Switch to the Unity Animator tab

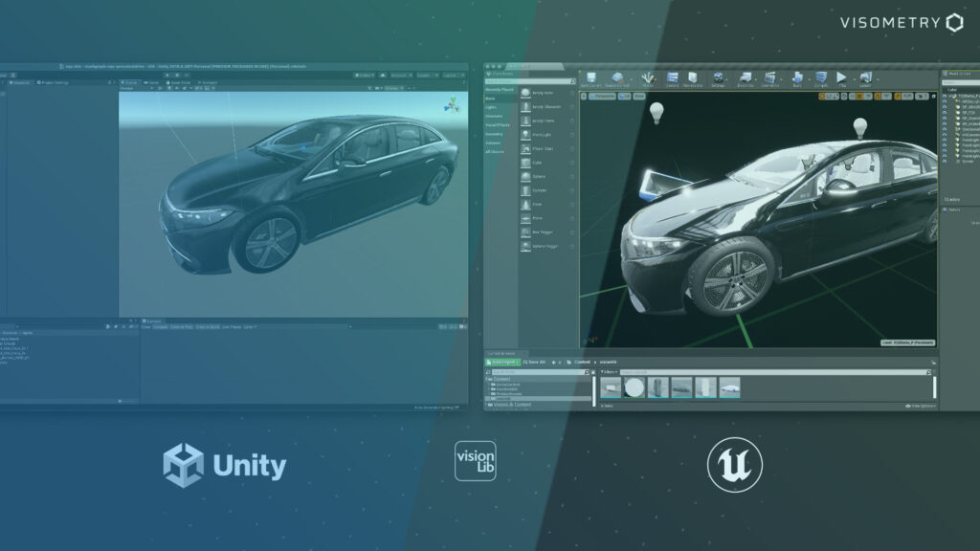point(208,82)
